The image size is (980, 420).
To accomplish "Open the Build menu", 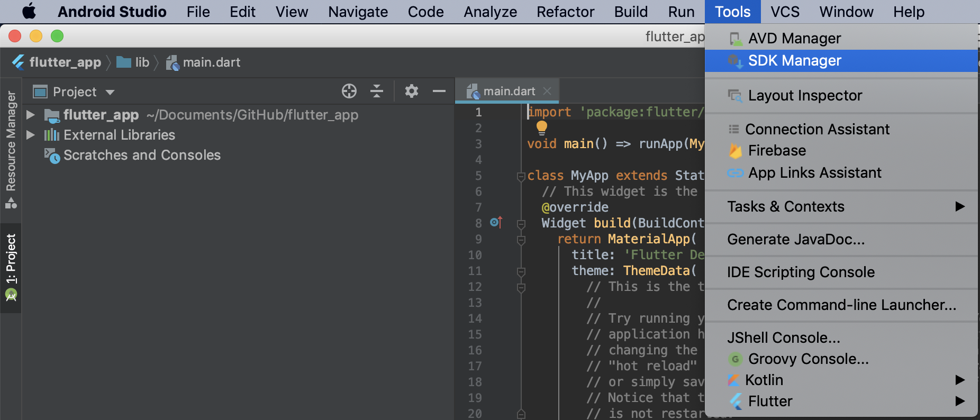I will pos(631,12).
